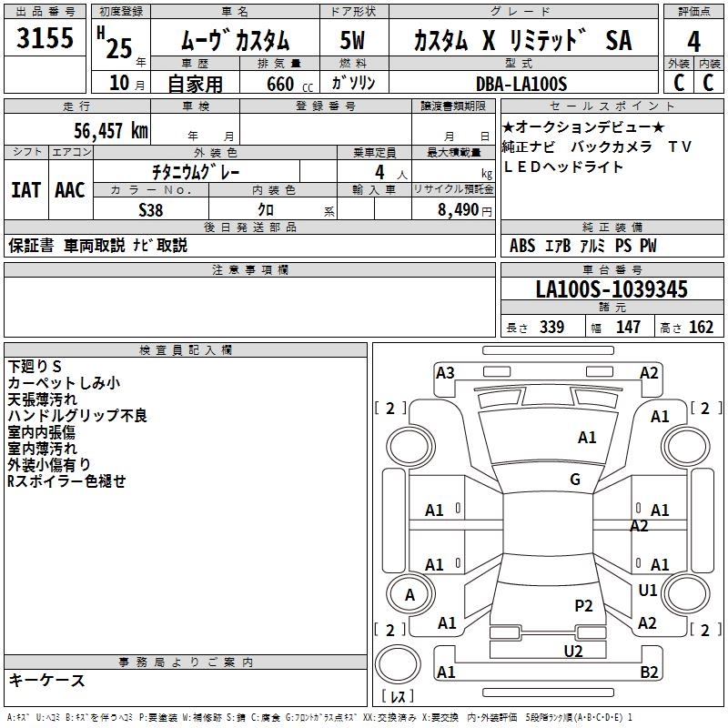728x728 pixels.
Task: Select the door shape value 5W
Action: [352, 40]
